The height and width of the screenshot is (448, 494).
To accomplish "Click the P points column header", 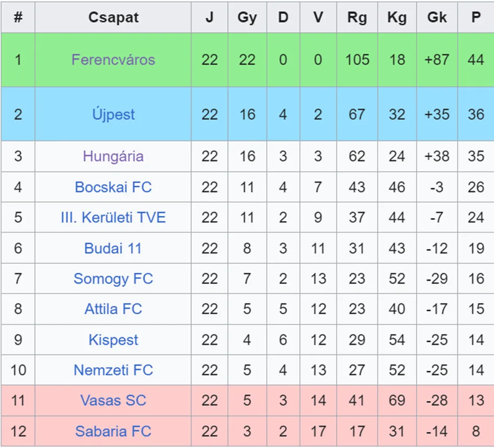I will (476, 17).
